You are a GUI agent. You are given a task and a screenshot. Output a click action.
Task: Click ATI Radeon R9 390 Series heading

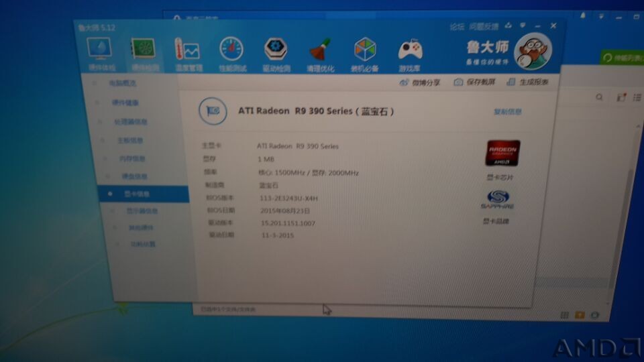click(316, 111)
